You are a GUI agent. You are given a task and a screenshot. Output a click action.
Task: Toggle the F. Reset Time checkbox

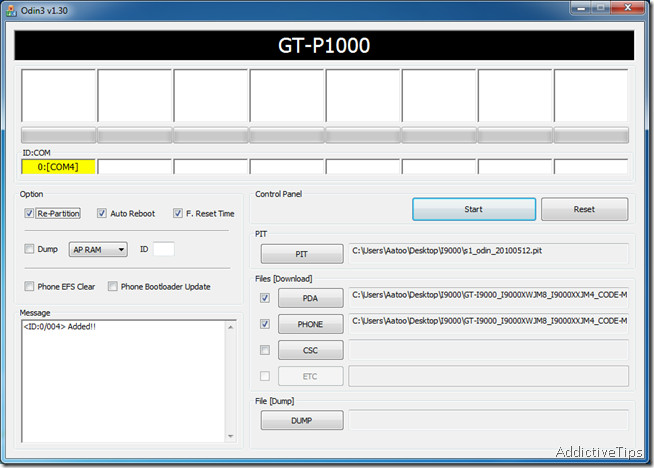click(178, 214)
